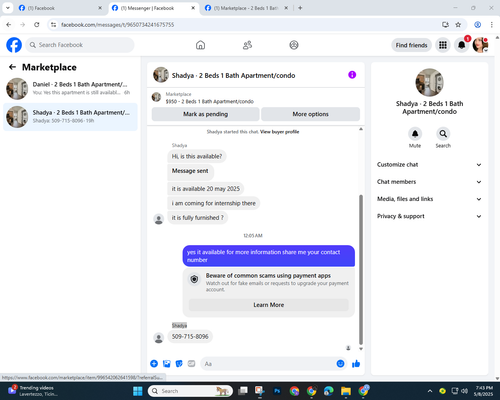
Task: Click the chat scroll-down arrow
Action: point(361,349)
